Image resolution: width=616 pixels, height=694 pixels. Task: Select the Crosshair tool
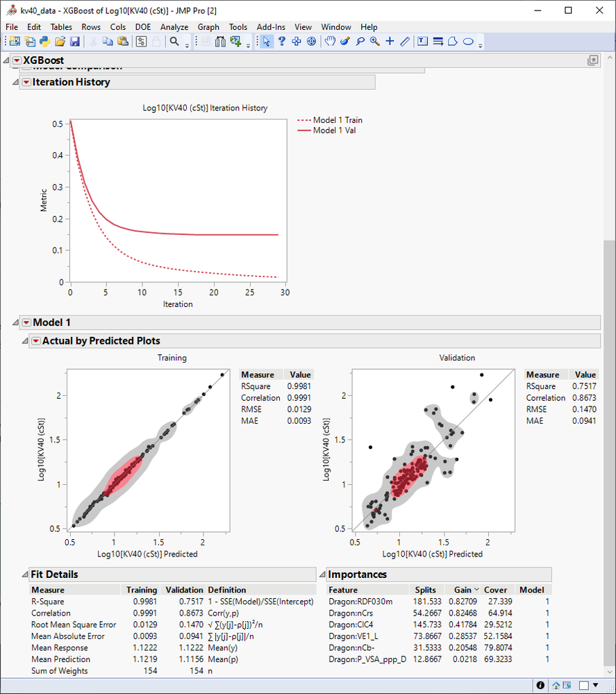point(390,42)
